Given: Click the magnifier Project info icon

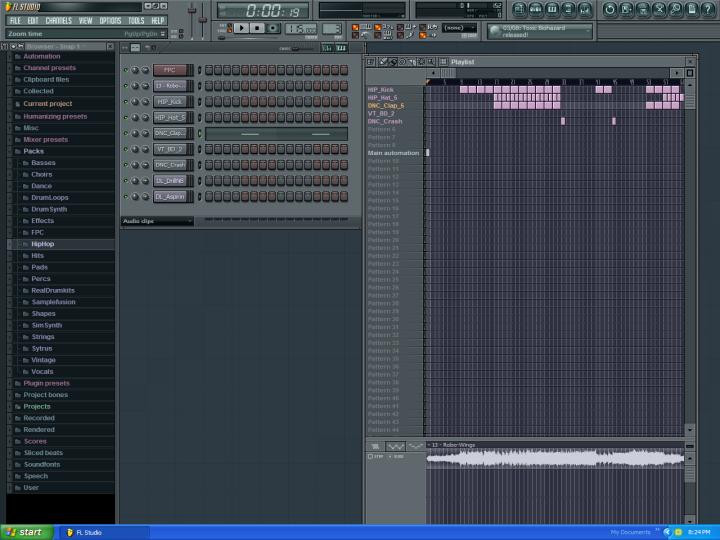Looking at the screenshot, I should point(675,9).
